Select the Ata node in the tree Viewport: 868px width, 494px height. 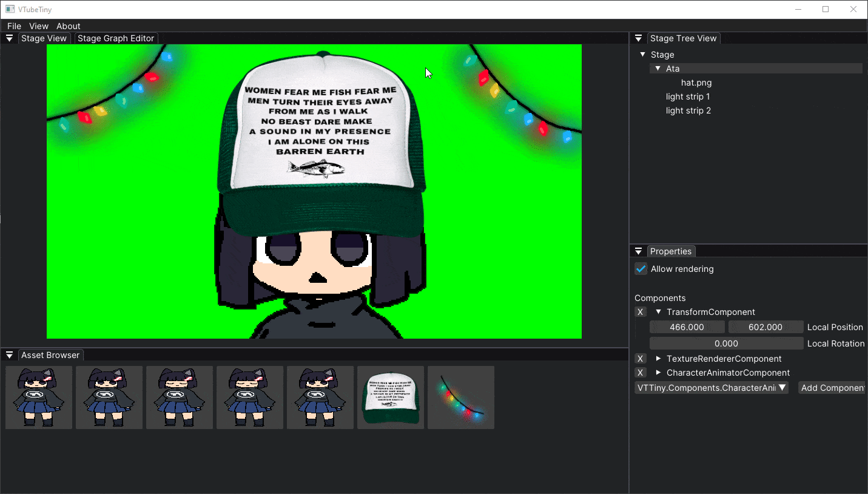tap(756, 69)
